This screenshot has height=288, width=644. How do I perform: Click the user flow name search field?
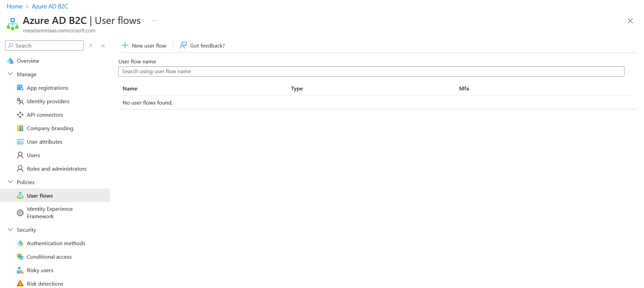tap(371, 71)
